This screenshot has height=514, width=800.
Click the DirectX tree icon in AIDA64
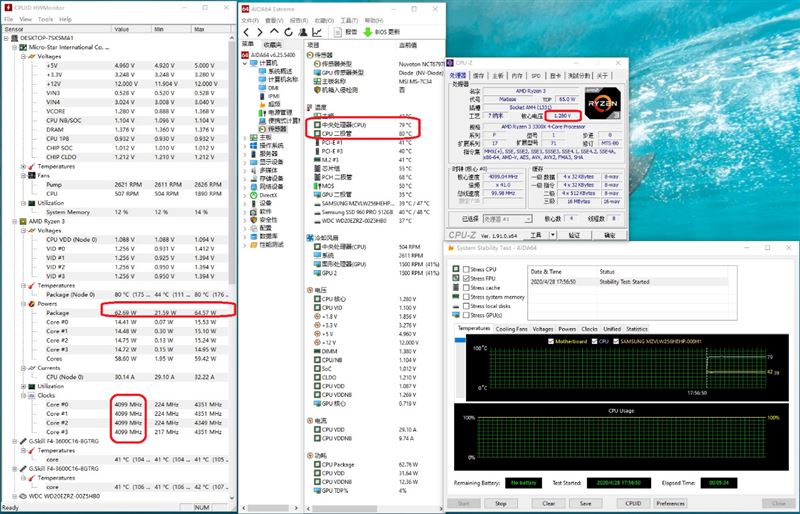pyautogui.click(x=254, y=195)
